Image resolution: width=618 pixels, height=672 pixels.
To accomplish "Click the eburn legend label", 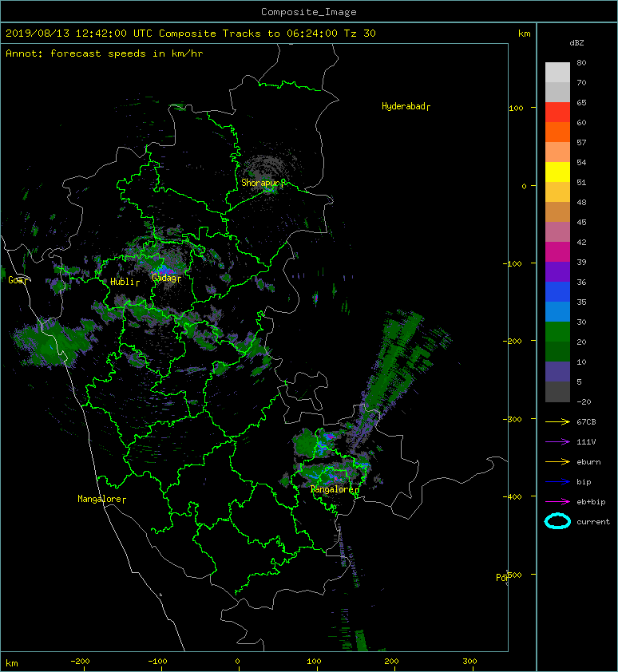I will [588, 462].
